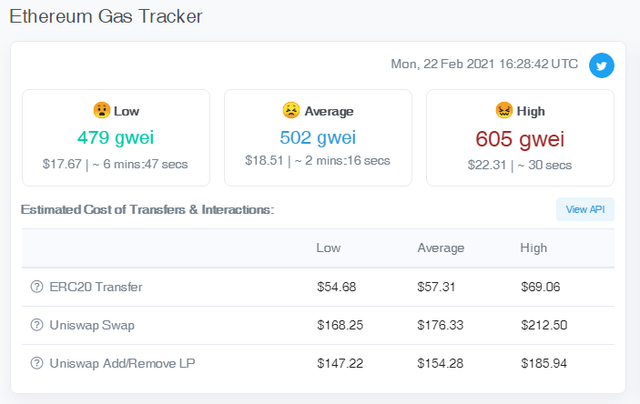The width and height of the screenshot is (640, 404).
Task: Click the High gas price angry emoji
Action: 504,111
